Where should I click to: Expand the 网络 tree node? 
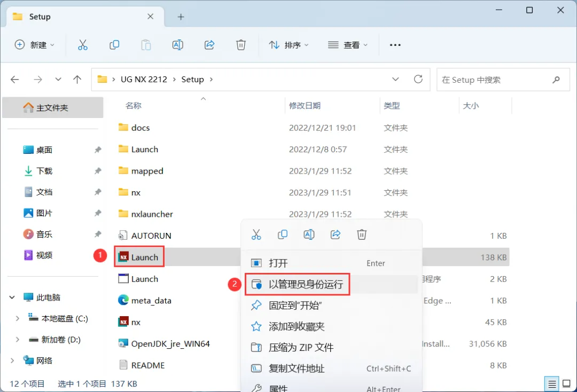tap(12, 360)
